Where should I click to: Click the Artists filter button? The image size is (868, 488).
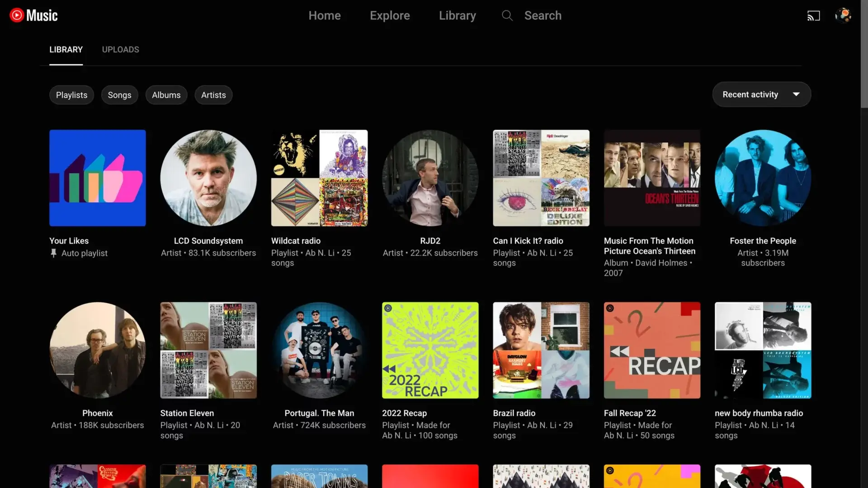213,95
